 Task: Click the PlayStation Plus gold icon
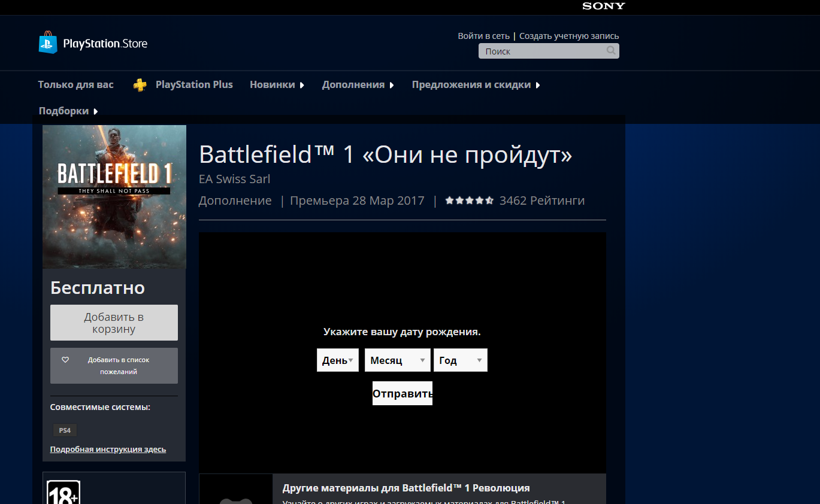pos(140,85)
